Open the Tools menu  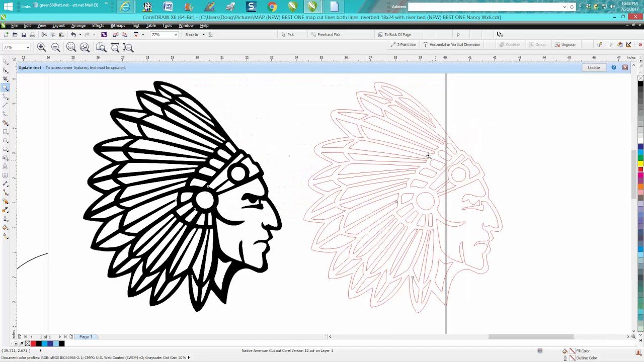click(167, 26)
